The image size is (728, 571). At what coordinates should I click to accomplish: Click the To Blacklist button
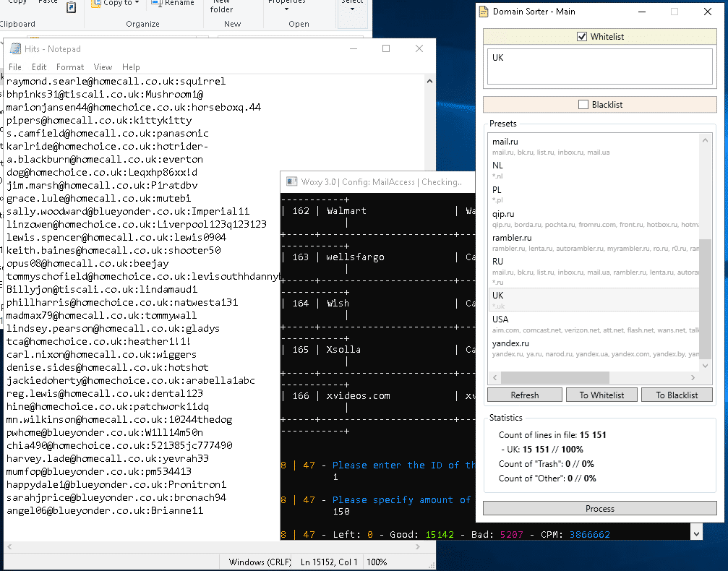pyautogui.click(x=677, y=395)
